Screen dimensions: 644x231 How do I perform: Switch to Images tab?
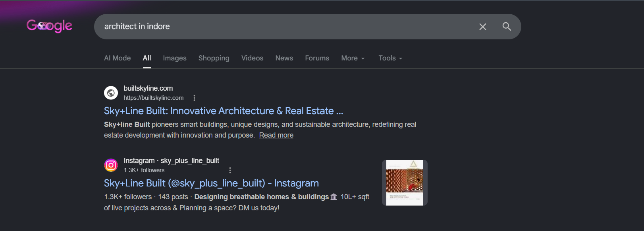tap(175, 58)
